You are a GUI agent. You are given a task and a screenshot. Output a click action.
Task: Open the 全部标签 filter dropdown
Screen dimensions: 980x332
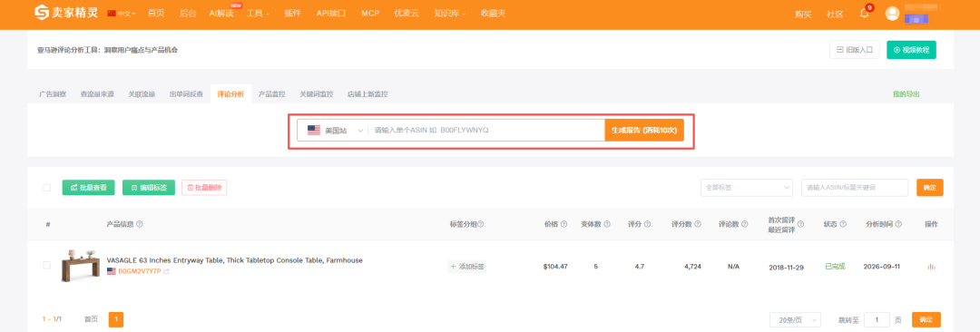click(747, 188)
